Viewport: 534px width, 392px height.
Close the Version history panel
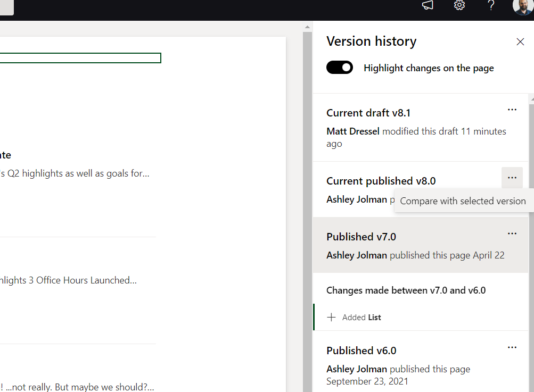(520, 41)
